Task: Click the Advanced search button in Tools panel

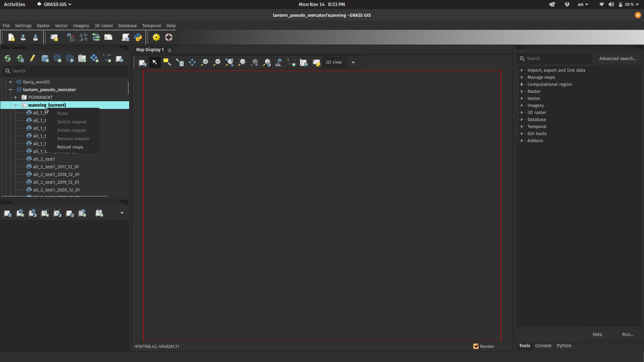Action: 618,58
